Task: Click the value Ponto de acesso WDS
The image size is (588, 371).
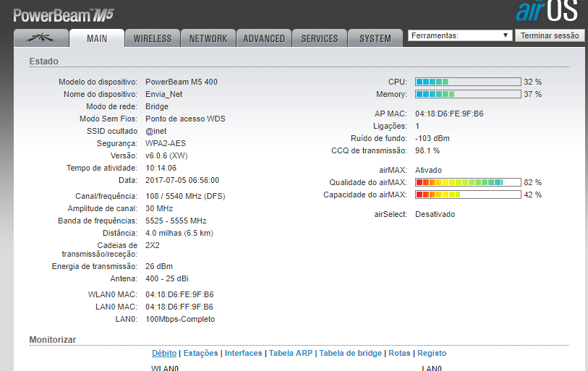Action: click(x=185, y=119)
